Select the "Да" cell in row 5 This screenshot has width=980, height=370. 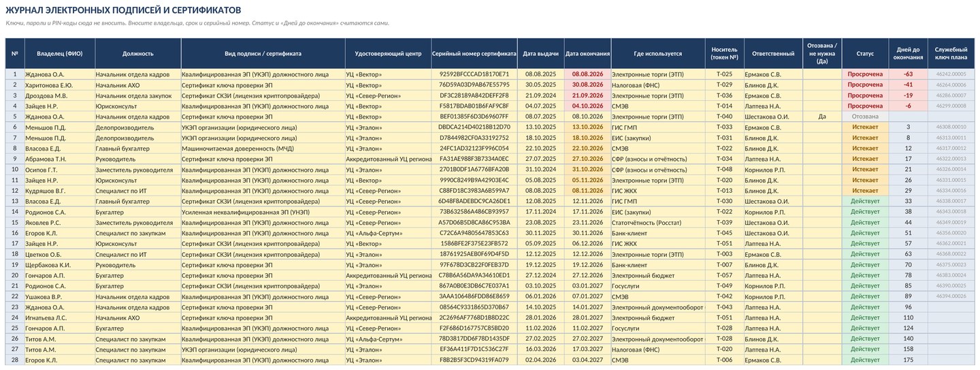822,117
